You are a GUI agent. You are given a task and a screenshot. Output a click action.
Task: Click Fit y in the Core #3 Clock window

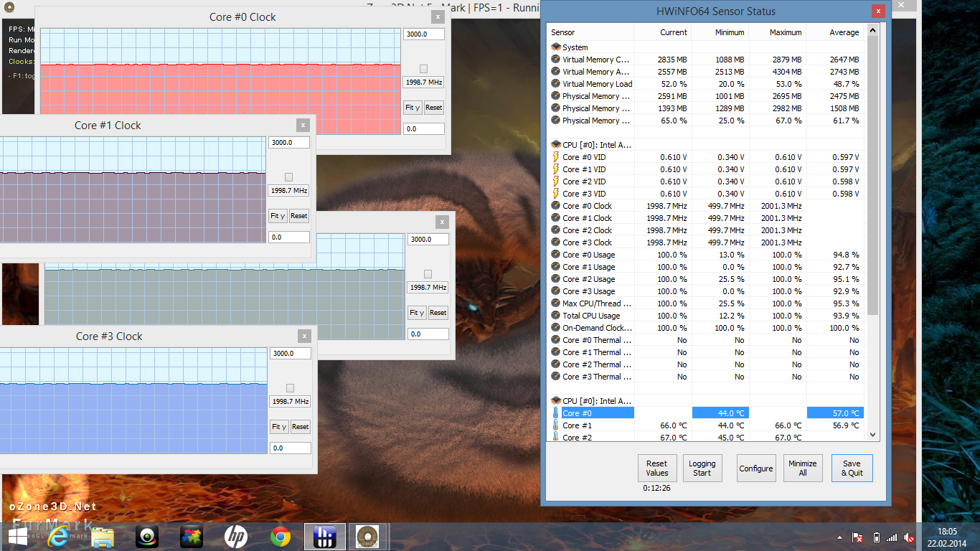click(x=279, y=427)
